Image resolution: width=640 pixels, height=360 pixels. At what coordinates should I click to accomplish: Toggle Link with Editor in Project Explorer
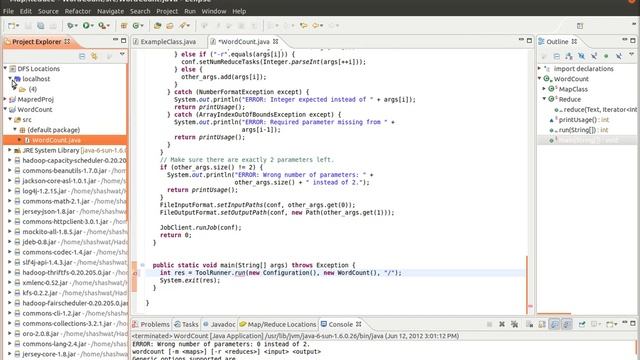94,56
